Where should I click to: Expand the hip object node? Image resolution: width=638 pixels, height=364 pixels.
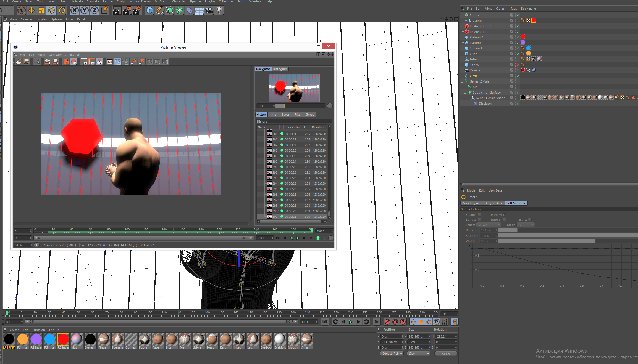(465, 87)
